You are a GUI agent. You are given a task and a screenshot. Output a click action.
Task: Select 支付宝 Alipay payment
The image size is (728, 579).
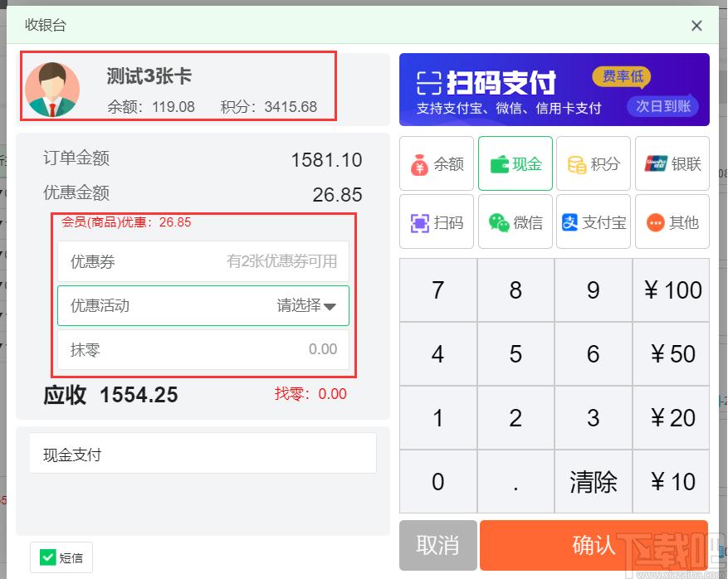(594, 221)
